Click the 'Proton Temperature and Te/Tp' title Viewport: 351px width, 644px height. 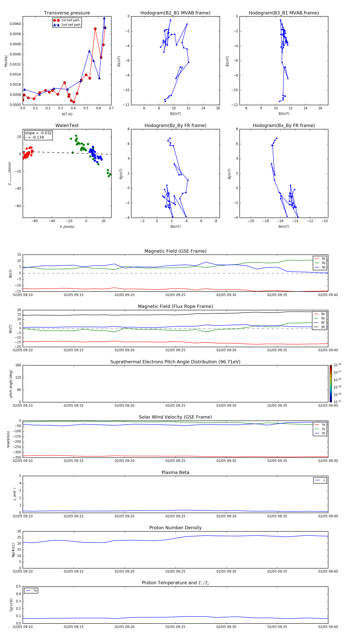(x=175, y=583)
